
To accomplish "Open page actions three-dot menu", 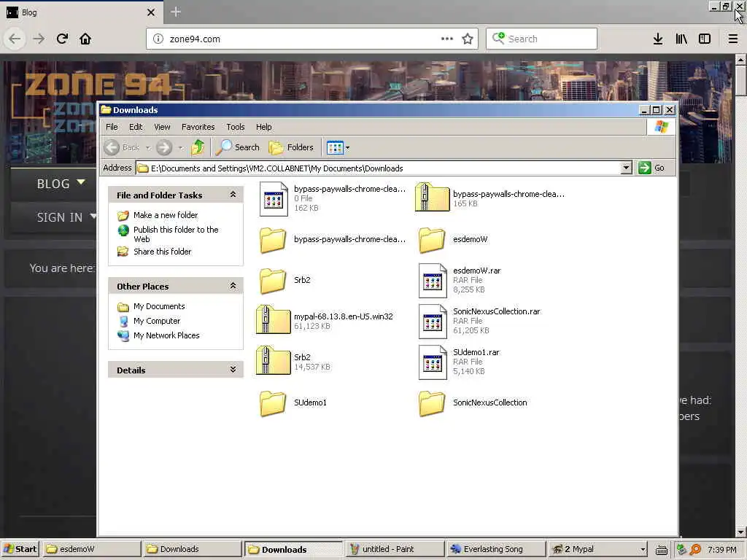I will [x=447, y=39].
